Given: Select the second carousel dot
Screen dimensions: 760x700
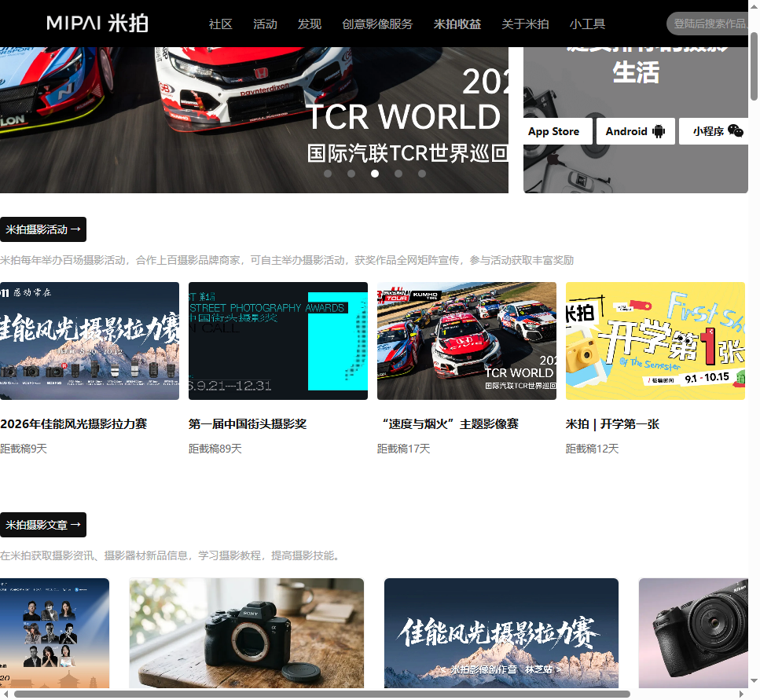Looking at the screenshot, I should tap(351, 174).
